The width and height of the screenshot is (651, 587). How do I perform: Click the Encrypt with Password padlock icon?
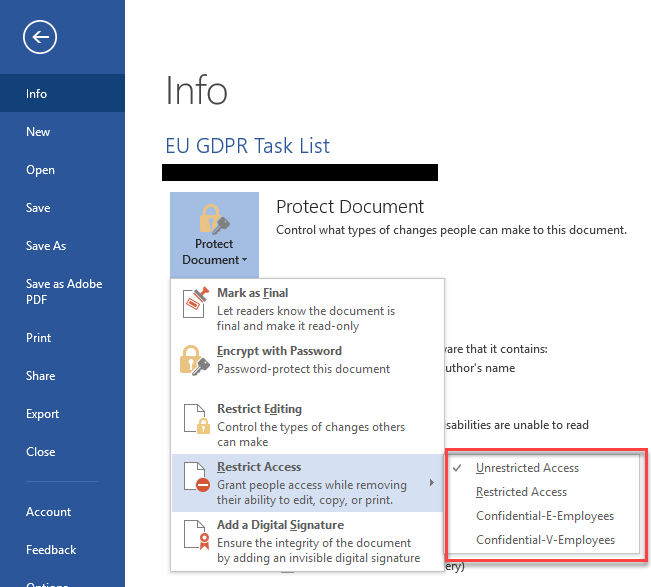[x=194, y=360]
